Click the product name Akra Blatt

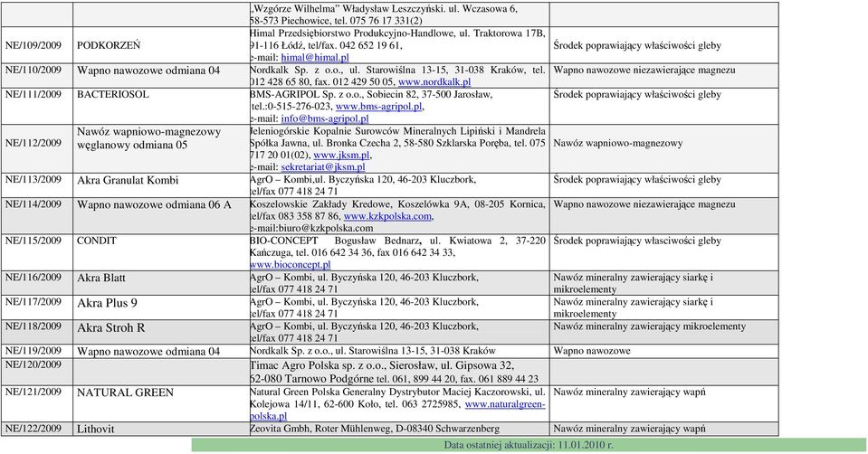(101, 279)
